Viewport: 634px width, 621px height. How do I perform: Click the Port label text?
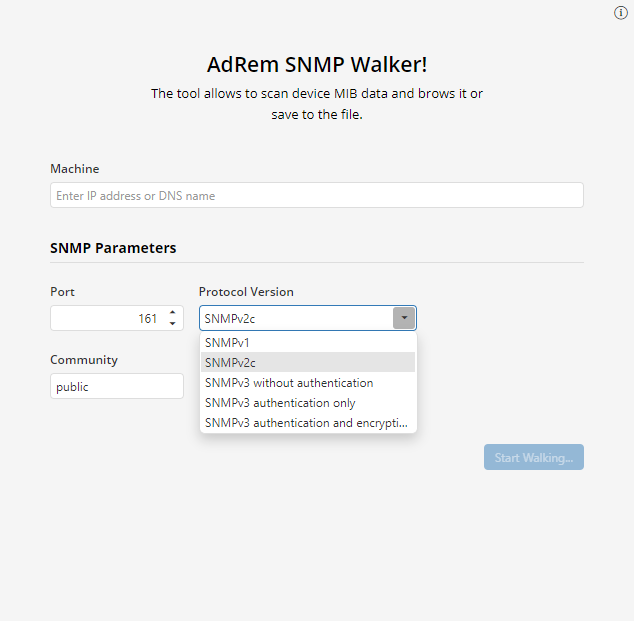point(62,292)
